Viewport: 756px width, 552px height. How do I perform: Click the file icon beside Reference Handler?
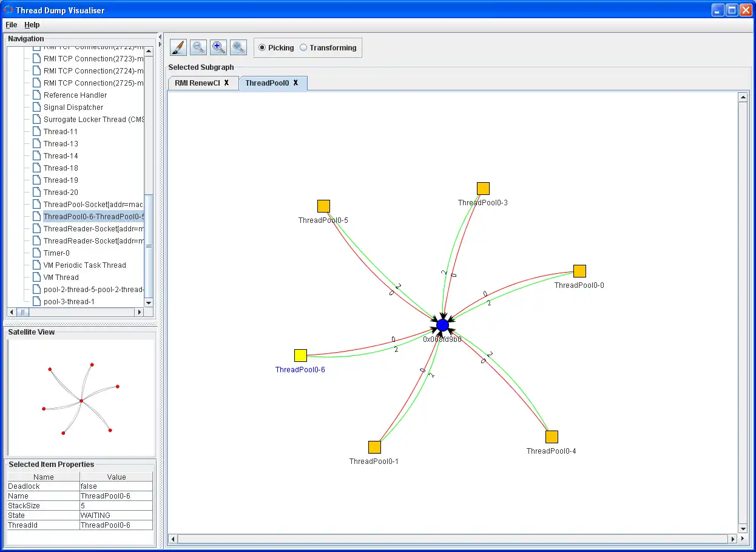tap(36, 95)
